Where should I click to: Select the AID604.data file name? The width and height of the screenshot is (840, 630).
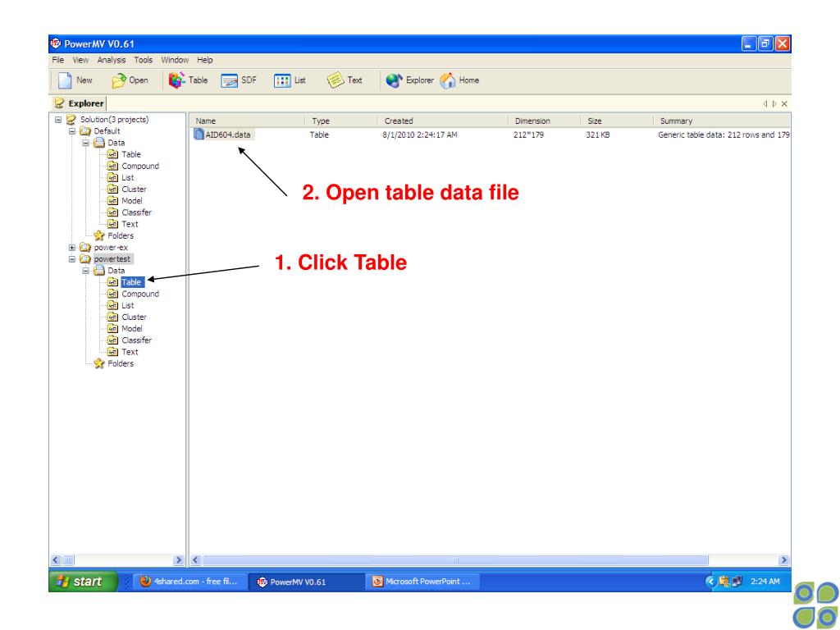coord(228,135)
